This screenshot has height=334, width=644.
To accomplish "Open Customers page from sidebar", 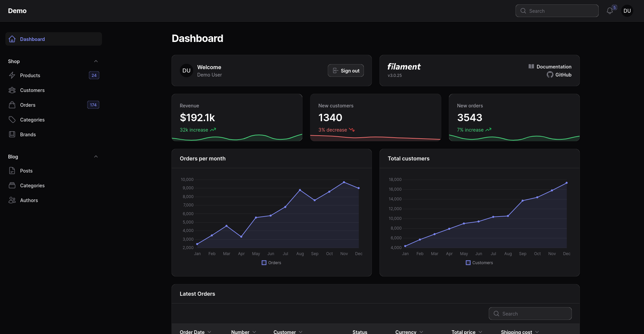I will click(x=32, y=90).
